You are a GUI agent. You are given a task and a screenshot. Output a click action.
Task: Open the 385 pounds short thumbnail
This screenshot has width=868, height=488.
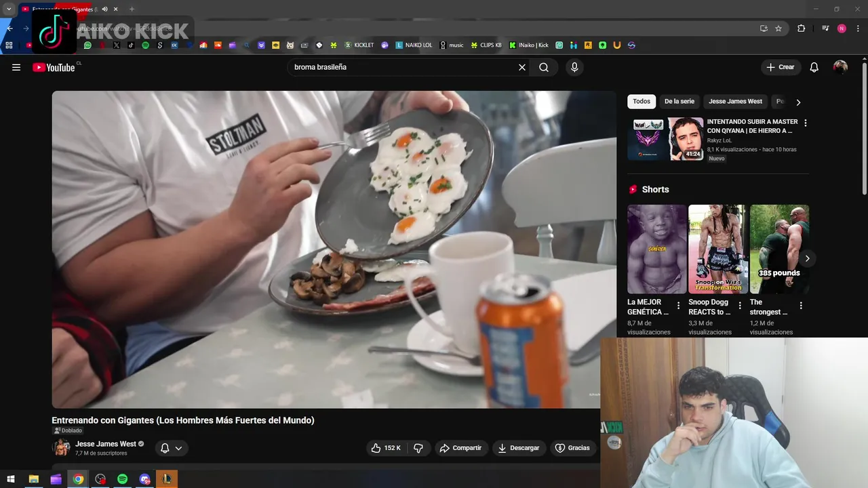(779, 249)
